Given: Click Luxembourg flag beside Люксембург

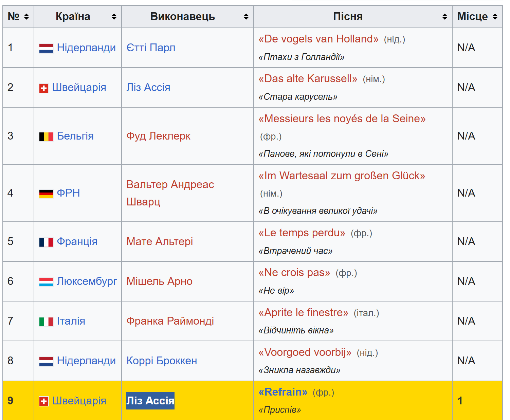Looking at the screenshot, I should [x=46, y=282].
